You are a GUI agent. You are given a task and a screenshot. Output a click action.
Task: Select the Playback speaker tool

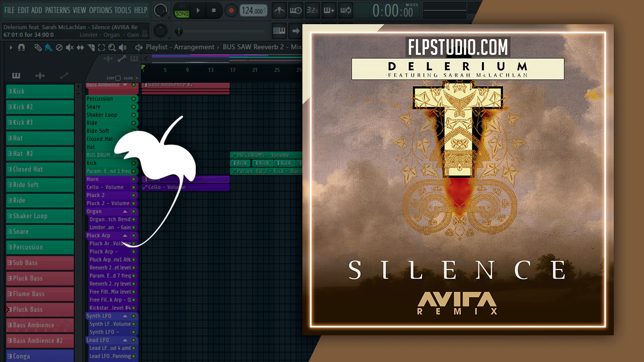(x=122, y=48)
